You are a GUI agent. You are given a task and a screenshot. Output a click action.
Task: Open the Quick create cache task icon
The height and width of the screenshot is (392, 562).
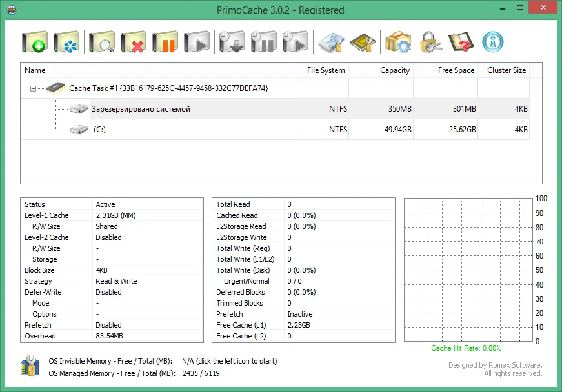coord(66,42)
